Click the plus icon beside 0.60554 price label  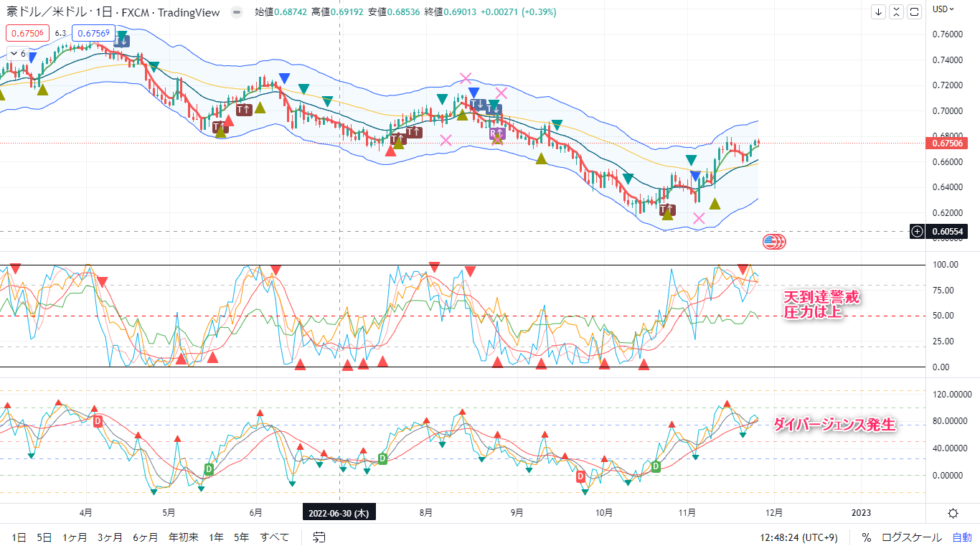tap(917, 231)
